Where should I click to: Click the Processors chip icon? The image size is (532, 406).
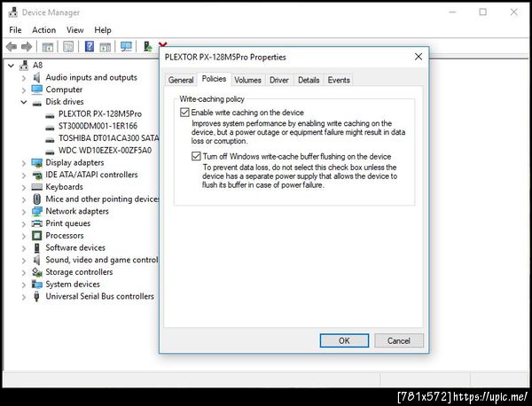pyautogui.click(x=36, y=236)
